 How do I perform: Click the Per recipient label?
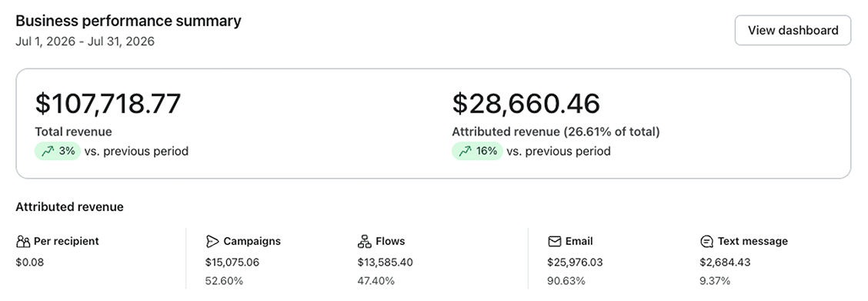point(66,241)
